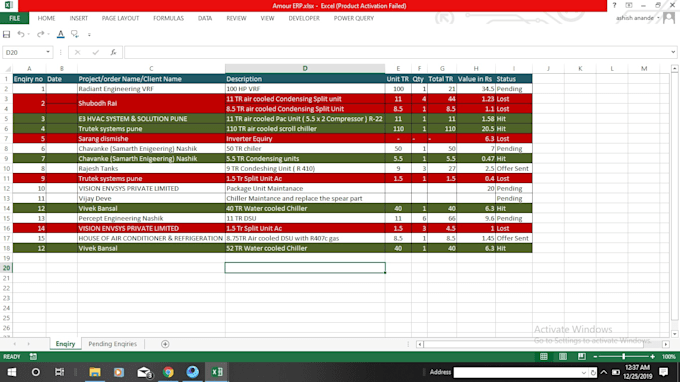Undo the last action
The width and height of the screenshot is (680, 382).
20,34
